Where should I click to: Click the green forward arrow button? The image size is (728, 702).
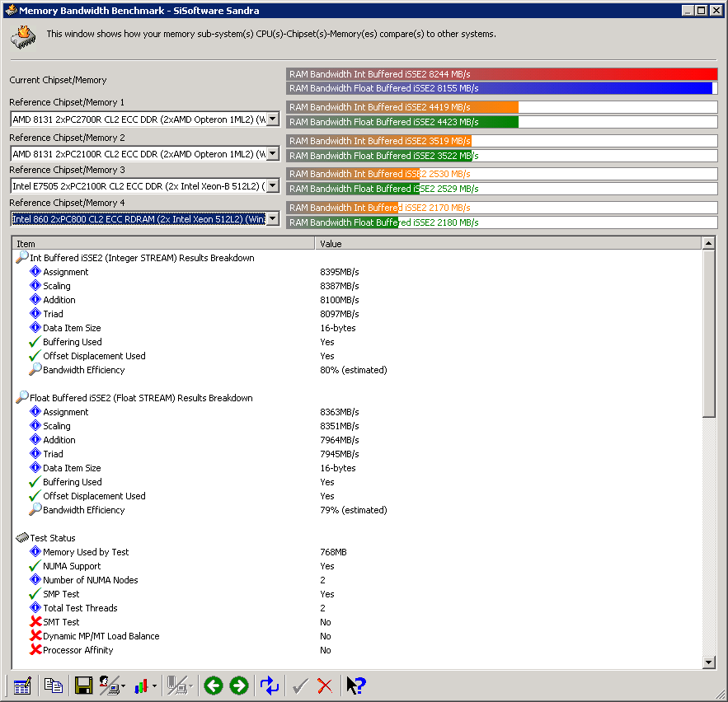(x=239, y=686)
